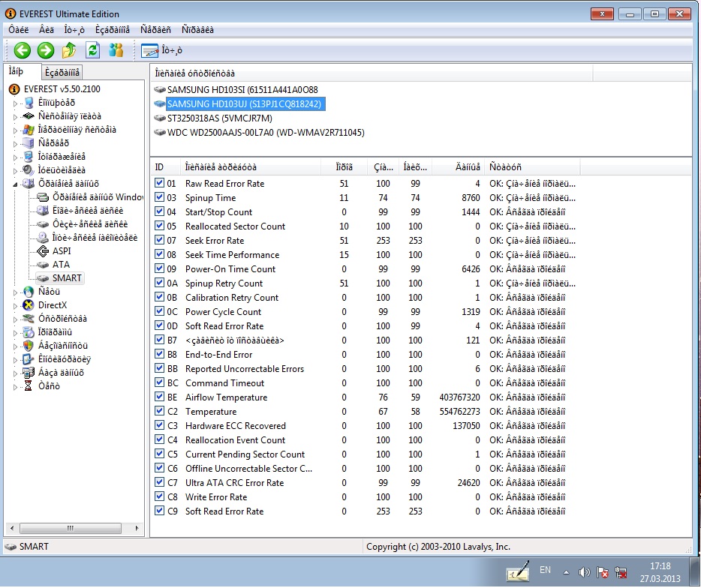Expand the node with the Windows logo
Viewport: 701px width, 588px height.
[15, 130]
